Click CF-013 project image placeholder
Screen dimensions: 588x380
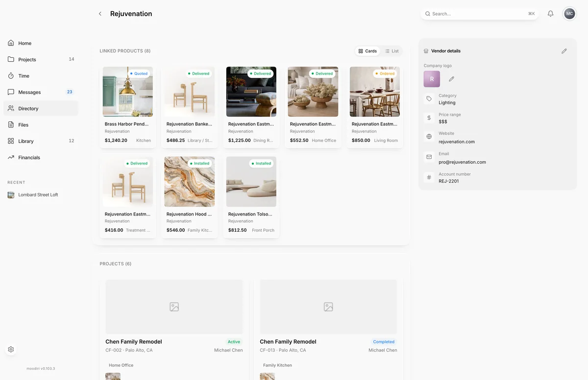tap(328, 307)
